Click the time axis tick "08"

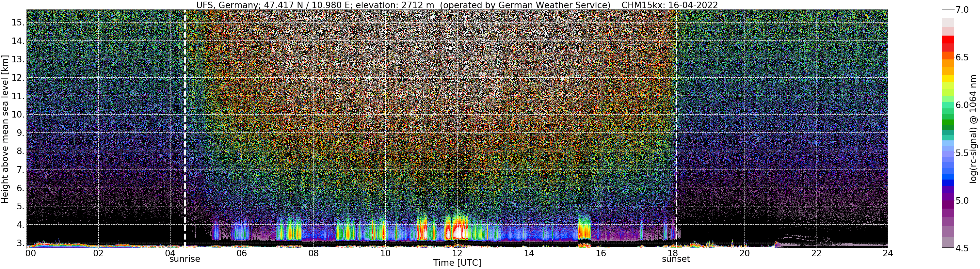313,253
